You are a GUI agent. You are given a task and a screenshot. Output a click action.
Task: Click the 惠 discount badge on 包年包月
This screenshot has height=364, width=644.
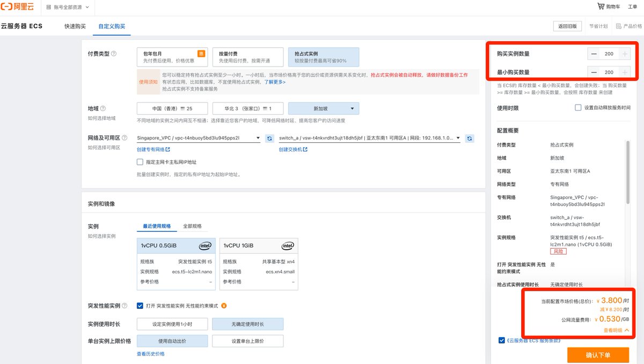click(201, 53)
